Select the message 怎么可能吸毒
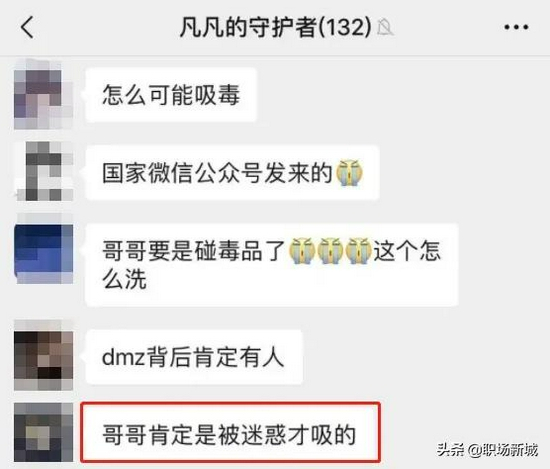The image size is (550, 469). point(171,95)
